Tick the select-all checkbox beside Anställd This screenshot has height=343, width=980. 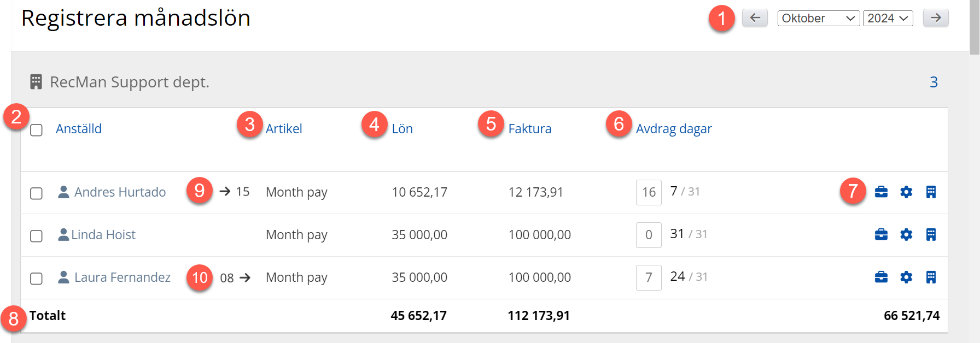click(x=36, y=130)
